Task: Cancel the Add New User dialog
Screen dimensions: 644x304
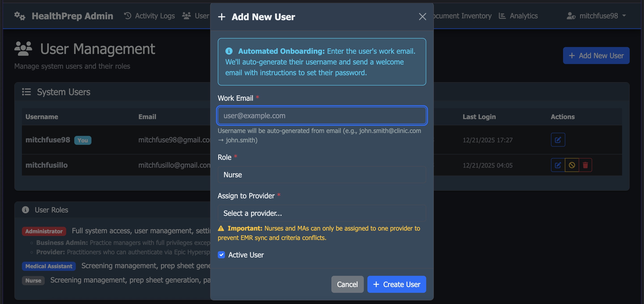Action: pyautogui.click(x=347, y=284)
